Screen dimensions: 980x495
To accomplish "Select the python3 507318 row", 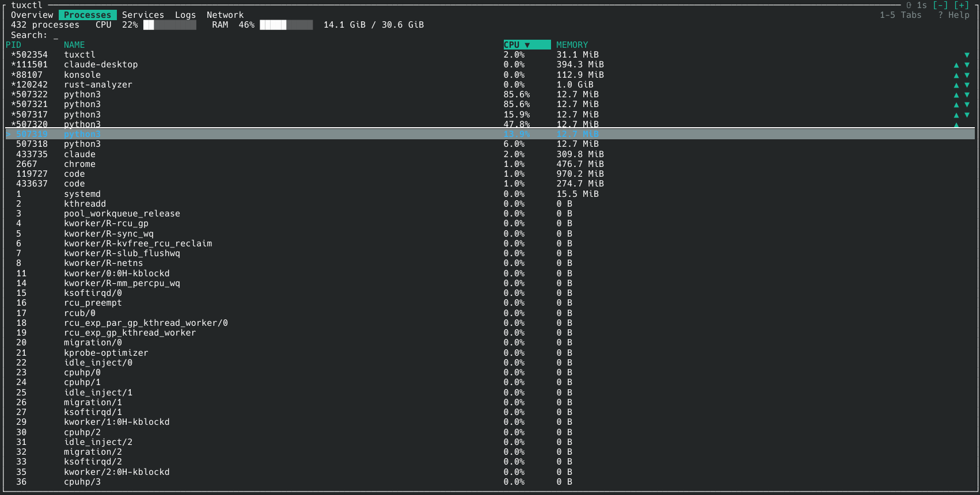I will pyautogui.click(x=490, y=144).
